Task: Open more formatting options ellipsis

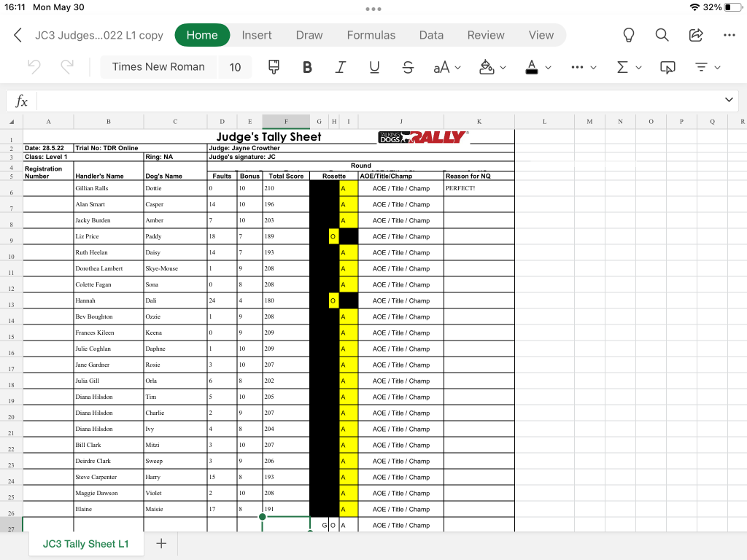Action: click(578, 67)
